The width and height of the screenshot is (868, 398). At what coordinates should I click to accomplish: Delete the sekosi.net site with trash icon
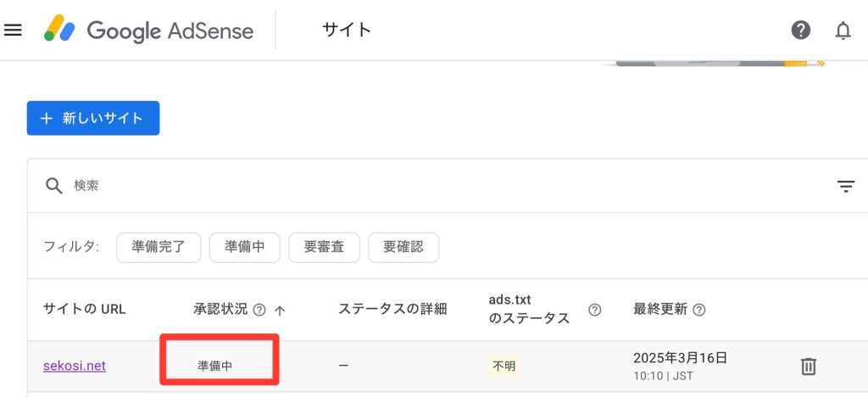[x=809, y=366]
